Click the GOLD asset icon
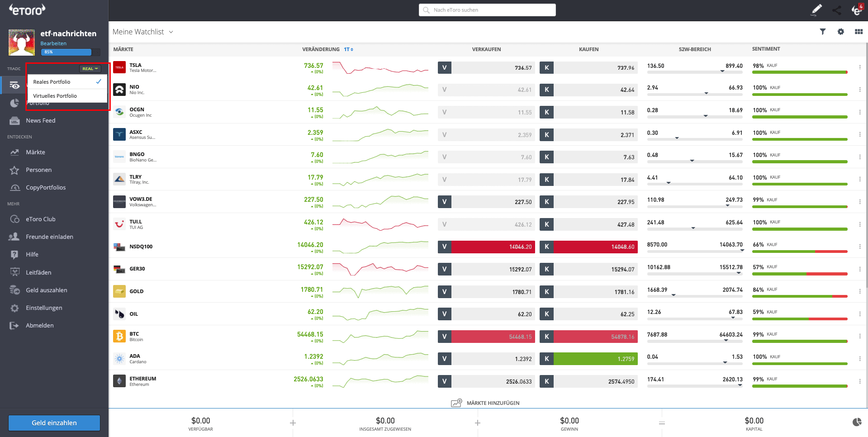 point(119,291)
